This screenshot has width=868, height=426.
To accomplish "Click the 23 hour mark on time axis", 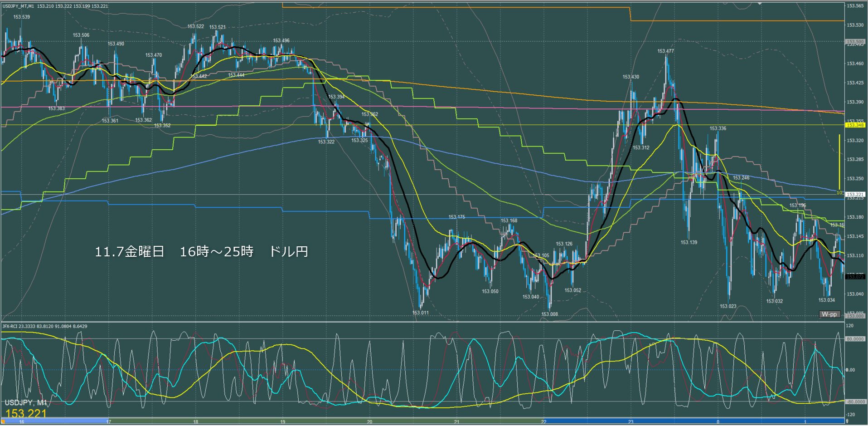I will [x=630, y=422].
